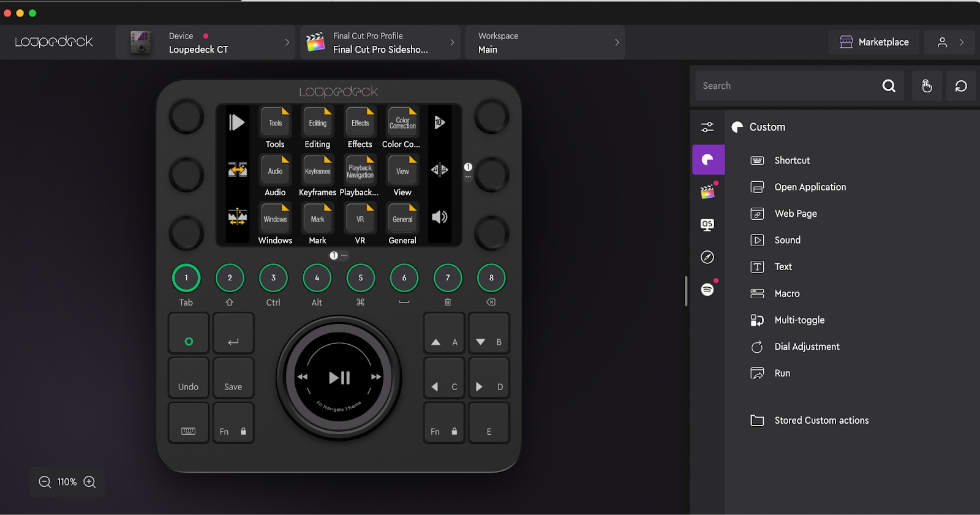Click the play/pause wheel center

(339, 378)
